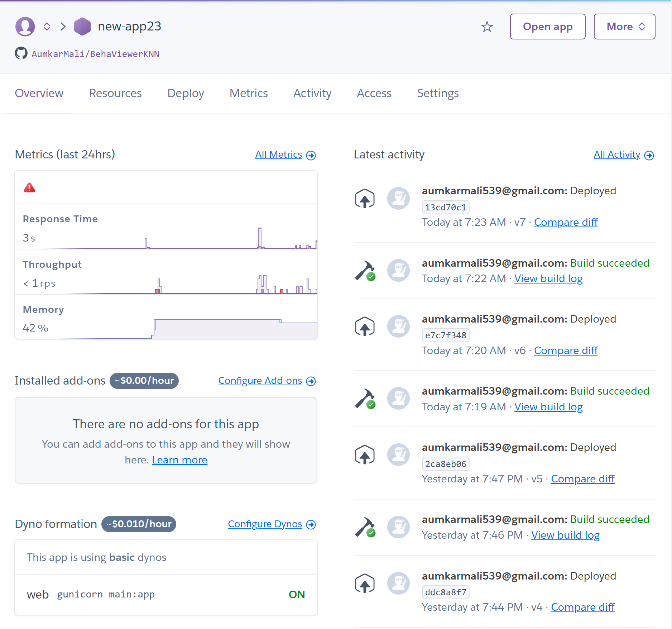Click the user avatar on v6 deployment
The width and height of the screenshot is (672, 629).
(x=398, y=326)
